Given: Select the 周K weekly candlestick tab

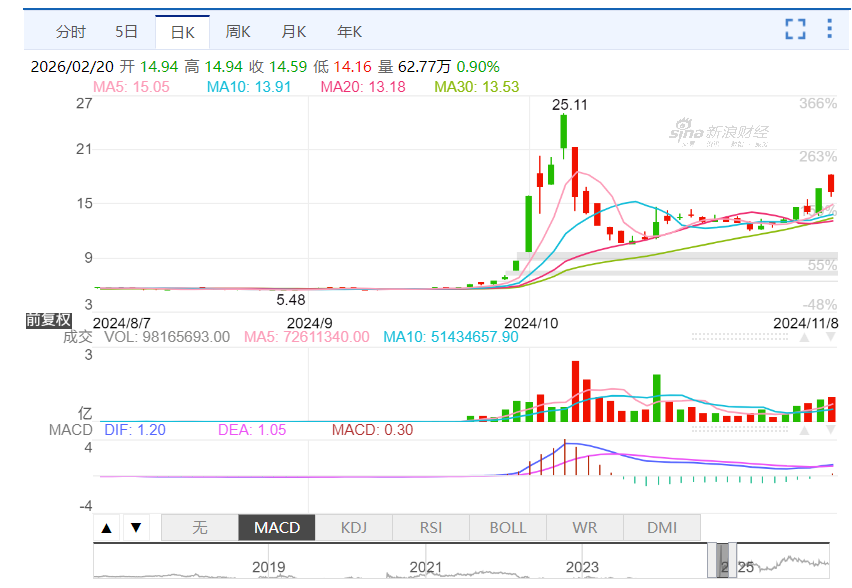Looking at the screenshot, I should (238, 31).
